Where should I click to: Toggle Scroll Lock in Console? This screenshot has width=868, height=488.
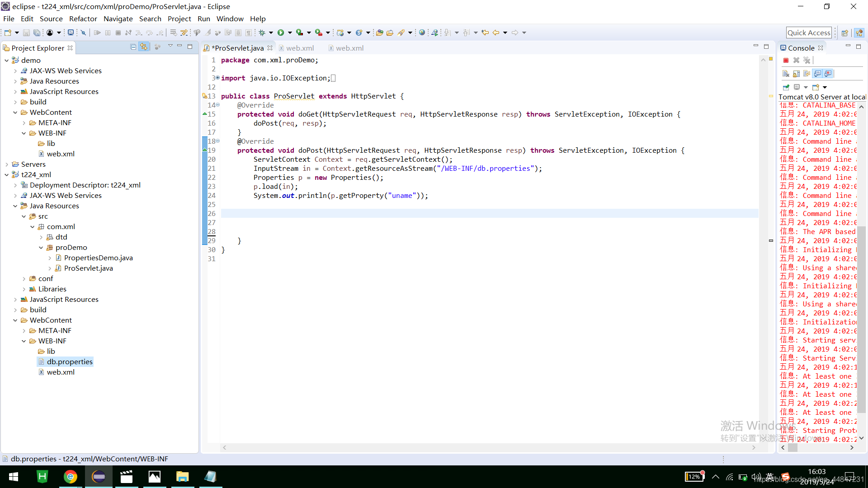coord(796,74)
